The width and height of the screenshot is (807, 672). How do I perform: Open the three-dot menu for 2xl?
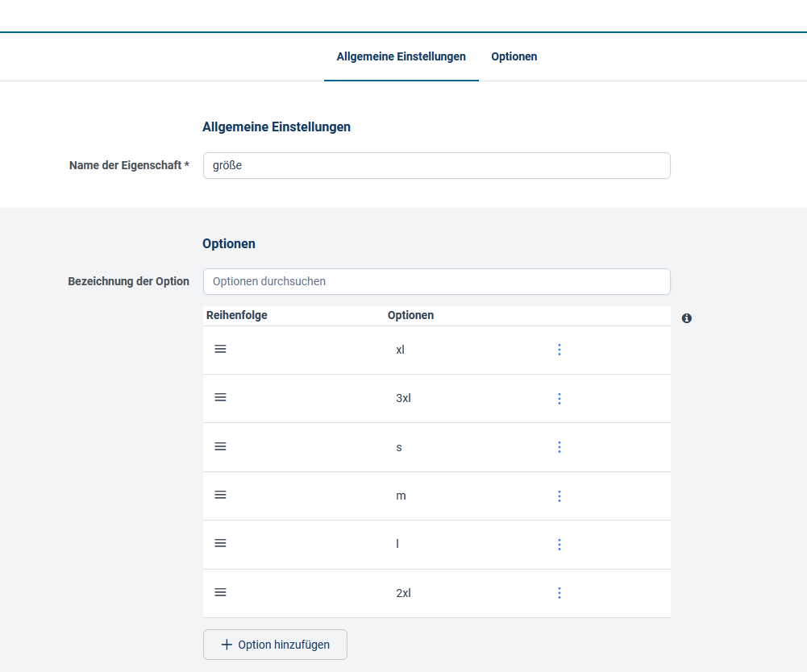pyautogui.click(x=559, y=593)
